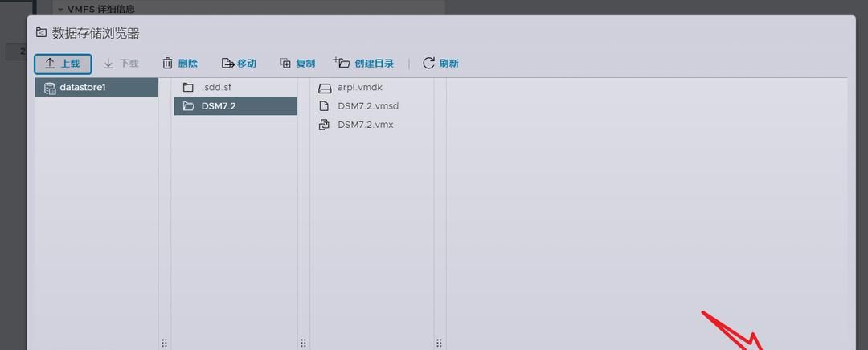The width and height of the screenshot is (868, 350).
Task: Click the second column resize handle
Action: point(303,343)
